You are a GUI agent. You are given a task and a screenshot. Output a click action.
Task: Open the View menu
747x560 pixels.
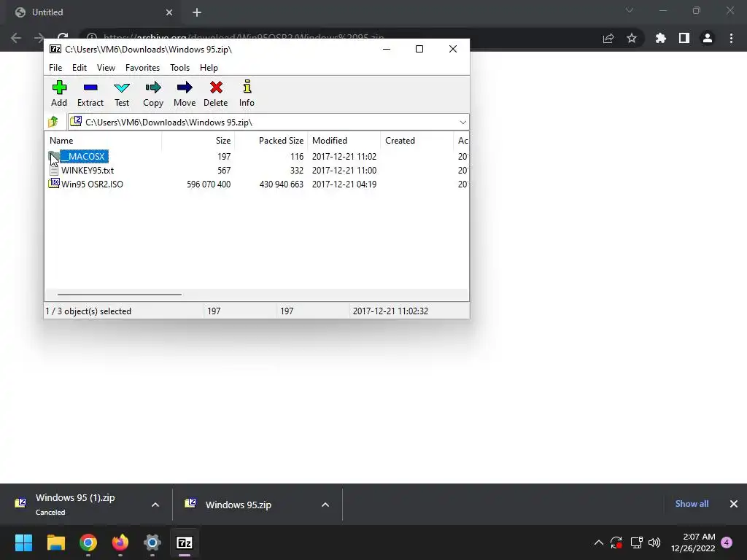pyautogui.click(x=106, y=68)
